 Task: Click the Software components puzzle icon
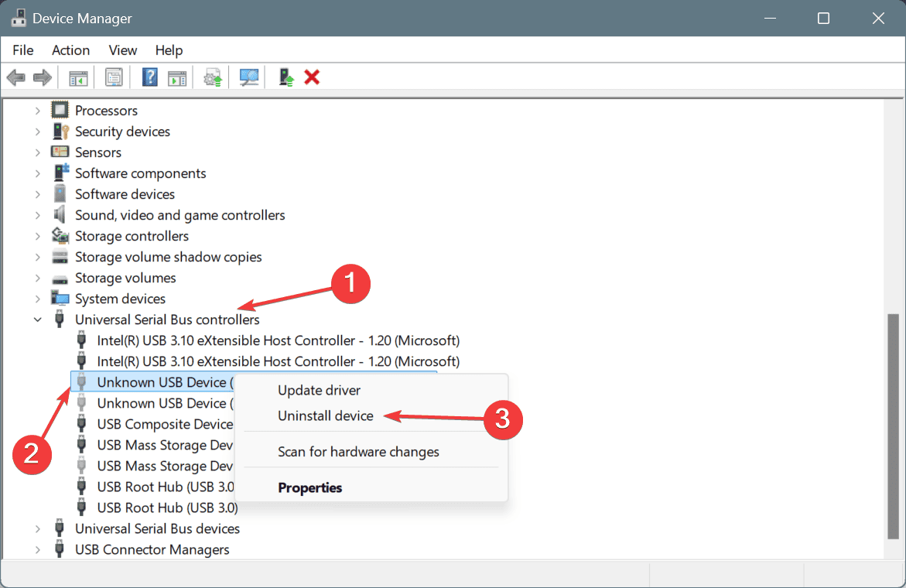click(x=60, y=173)
